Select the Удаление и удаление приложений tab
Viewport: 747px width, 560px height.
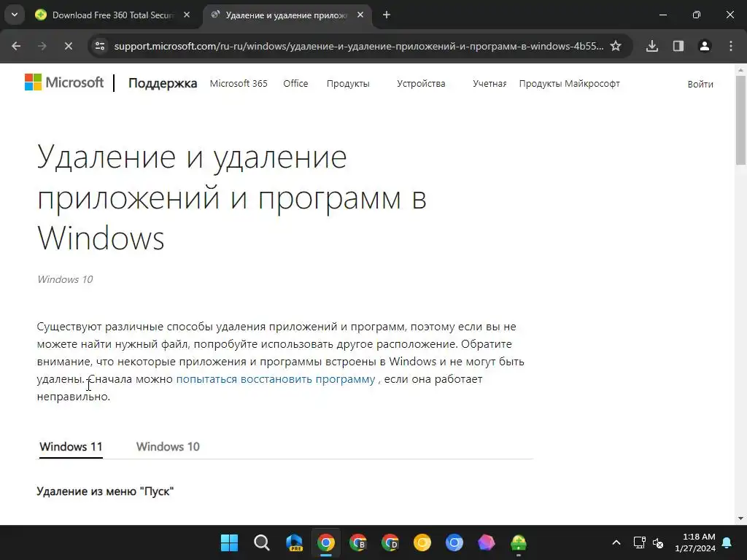click(x=287, y=15)
